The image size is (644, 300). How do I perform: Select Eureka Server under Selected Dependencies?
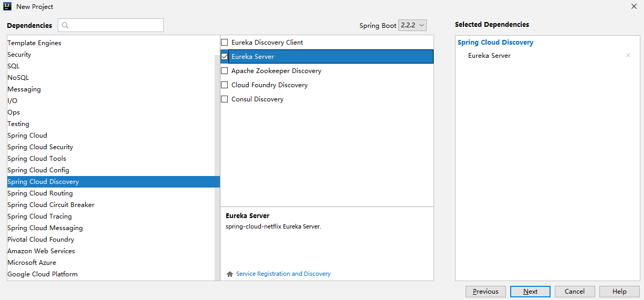click(x=489, y=56)
